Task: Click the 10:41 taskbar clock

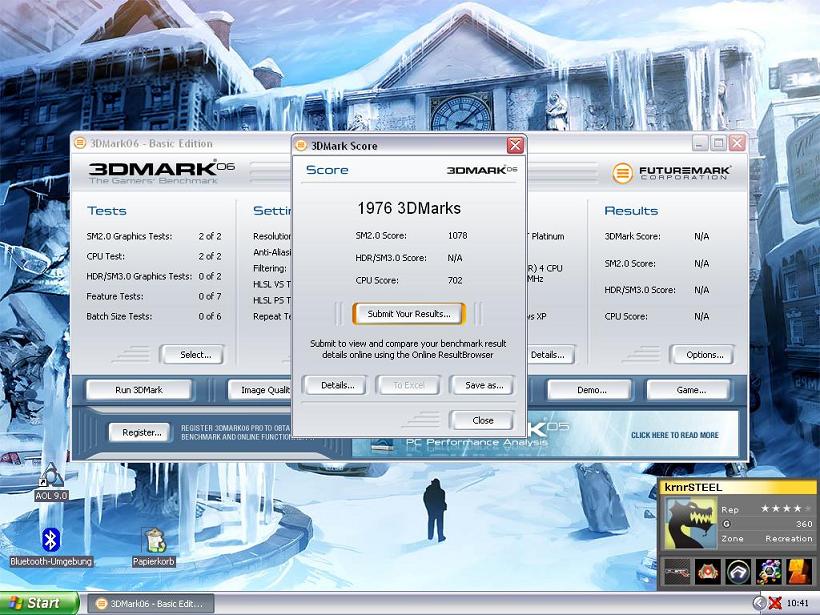Action: click(797, 603)
